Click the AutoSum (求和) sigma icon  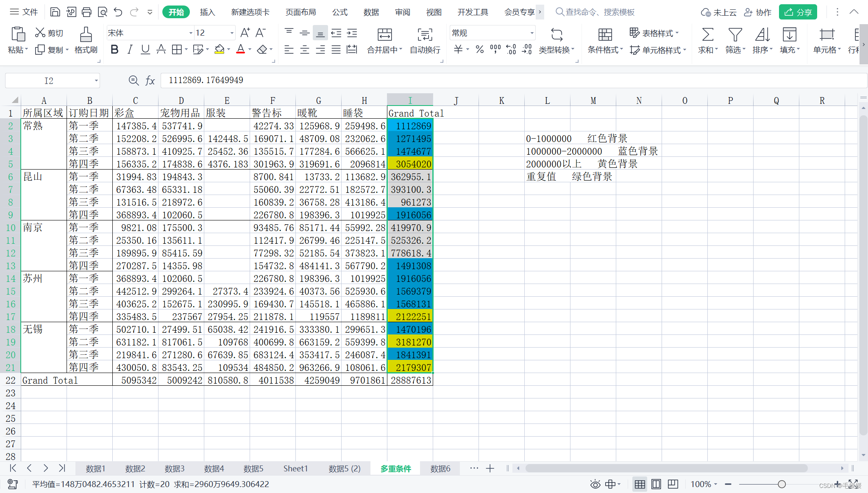(707, 35)
